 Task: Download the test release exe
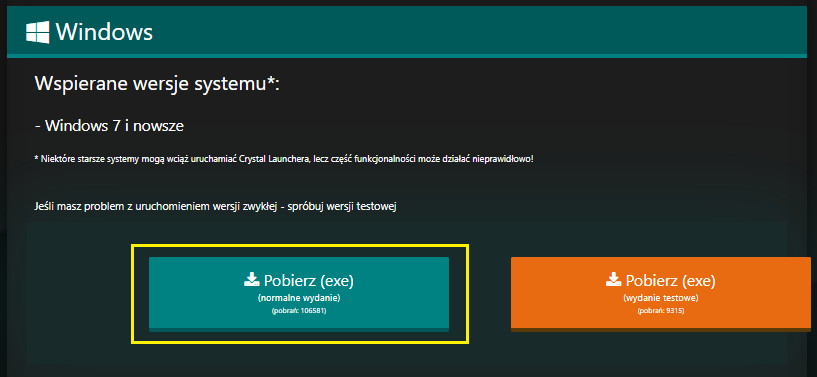(661, 294)
